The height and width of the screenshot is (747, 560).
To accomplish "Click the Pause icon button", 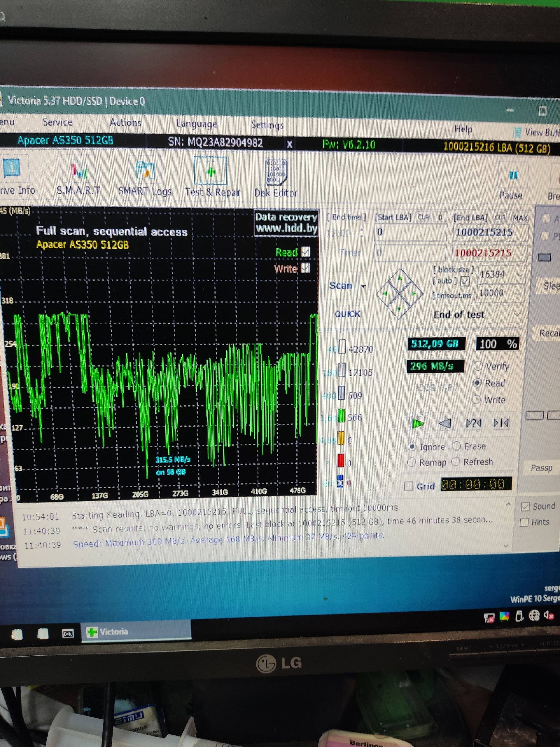I will point(513,176).
